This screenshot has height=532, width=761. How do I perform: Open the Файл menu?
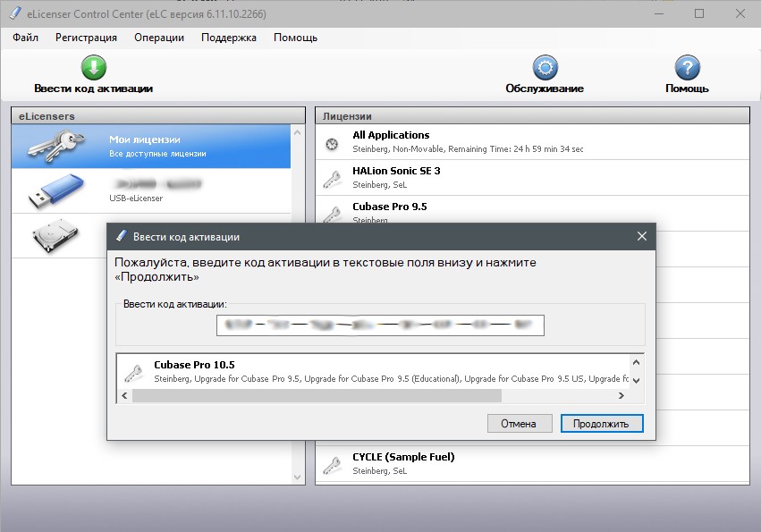[25, 38]
